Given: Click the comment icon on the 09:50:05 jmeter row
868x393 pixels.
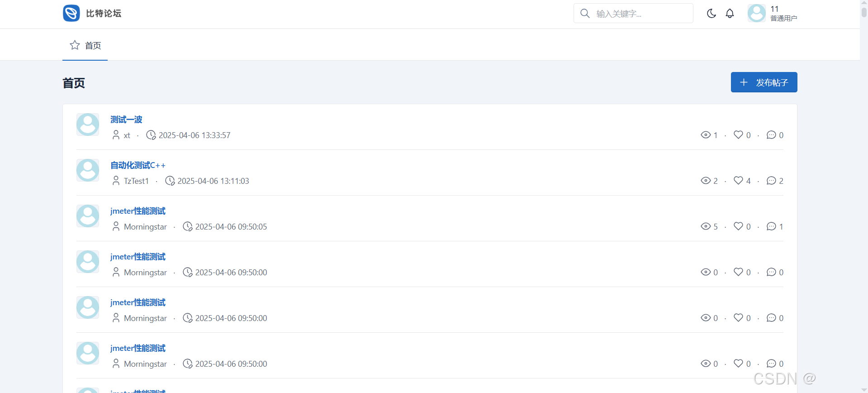Looking at the screenshot, I should [x=771, y=226].
